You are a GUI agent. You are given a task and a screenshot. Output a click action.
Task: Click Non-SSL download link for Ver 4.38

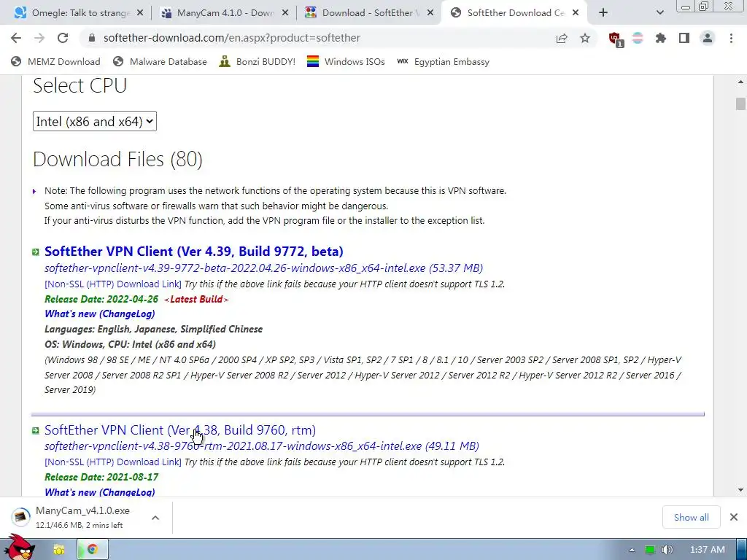[113, 462]
